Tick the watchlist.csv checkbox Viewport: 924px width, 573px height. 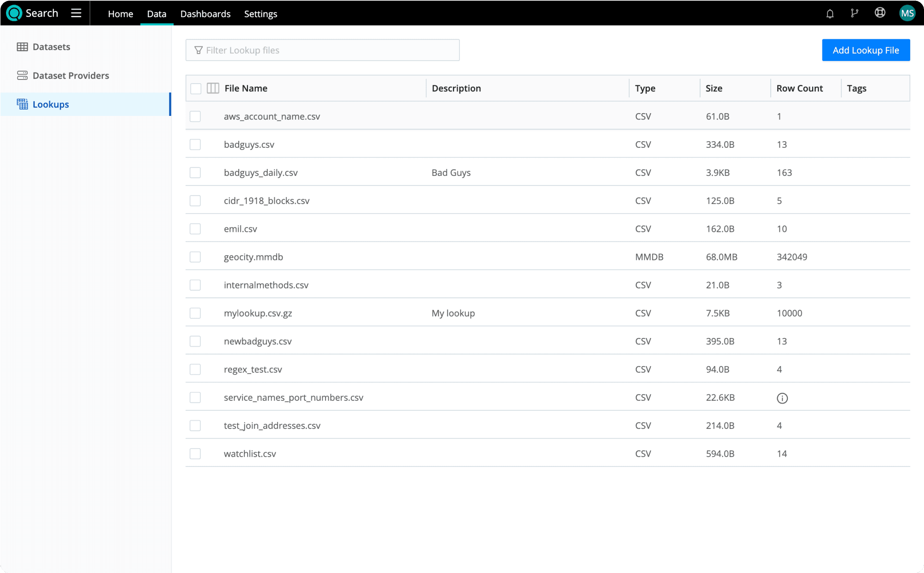pyautogui.click(x=195, y=454)
